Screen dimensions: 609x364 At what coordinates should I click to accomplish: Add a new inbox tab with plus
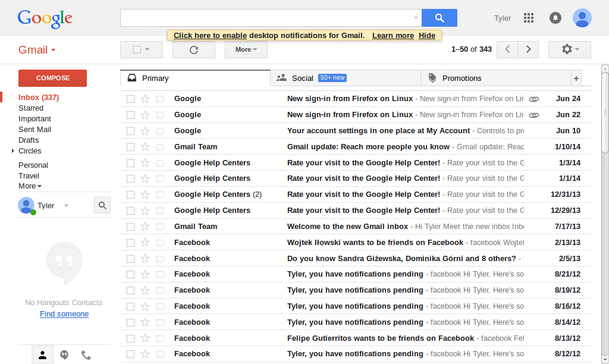click(576, 79)
